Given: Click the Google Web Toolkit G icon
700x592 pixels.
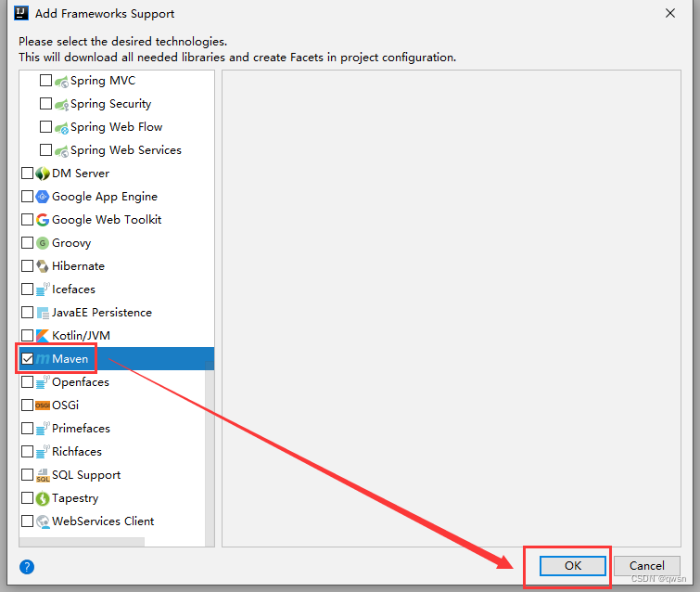Looking at the screenshot, I should pos(43,220).
